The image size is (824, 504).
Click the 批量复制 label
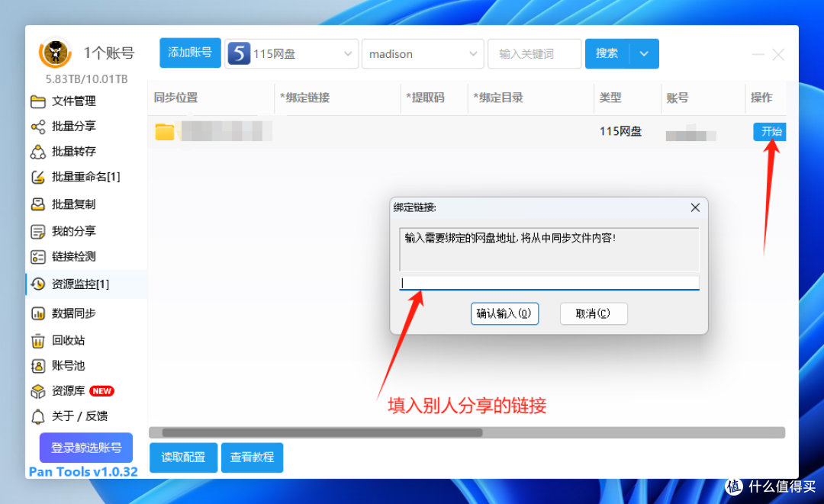(x=74, y=204)
